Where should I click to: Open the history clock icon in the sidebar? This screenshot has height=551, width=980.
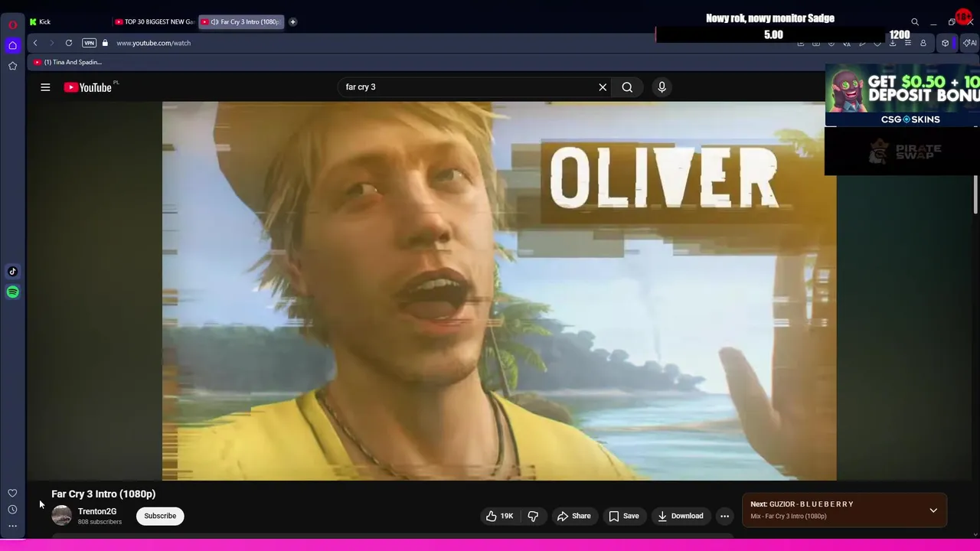12,510
